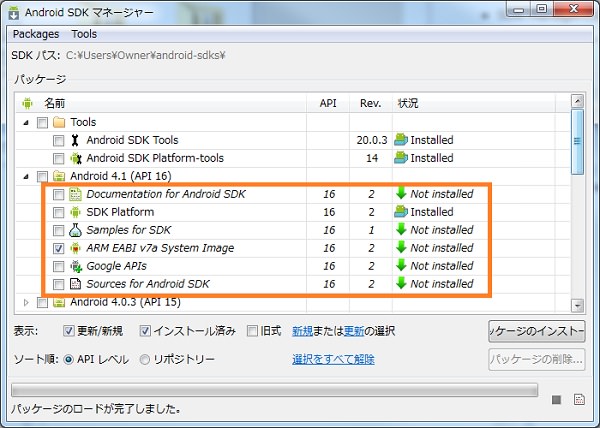Viewport: 600px width, 428px height.
Task: Click the Google APIs icon
Action: pos(76,266)
